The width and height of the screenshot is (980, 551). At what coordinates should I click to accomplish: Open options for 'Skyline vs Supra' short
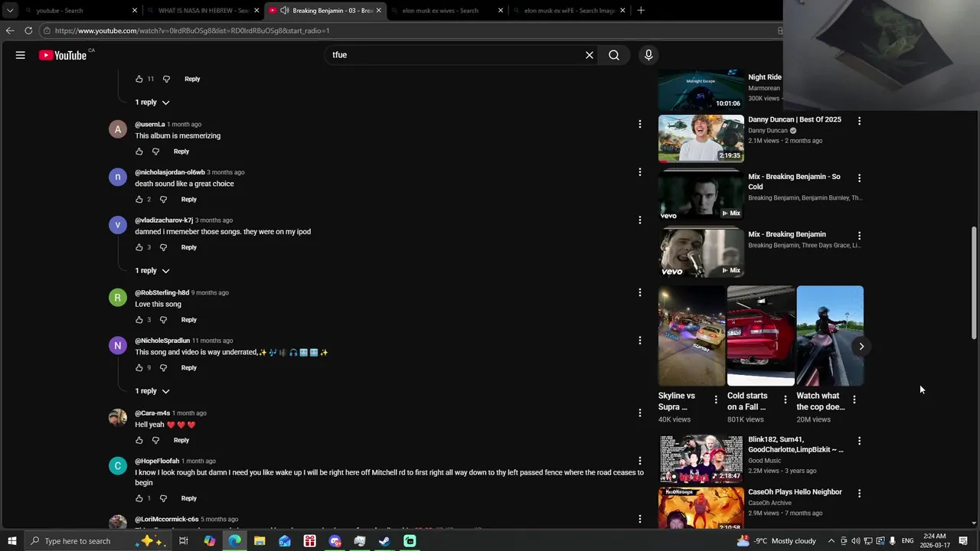coord(716,399)
